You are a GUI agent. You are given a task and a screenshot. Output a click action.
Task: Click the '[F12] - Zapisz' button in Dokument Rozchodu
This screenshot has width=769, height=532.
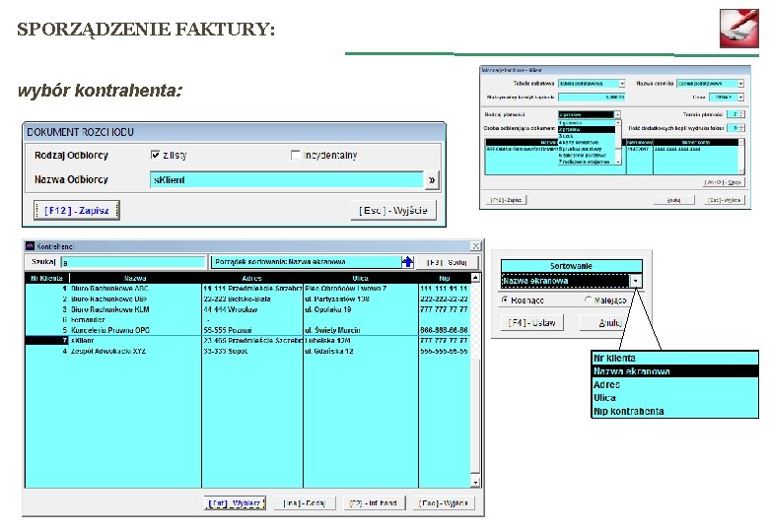77,211
